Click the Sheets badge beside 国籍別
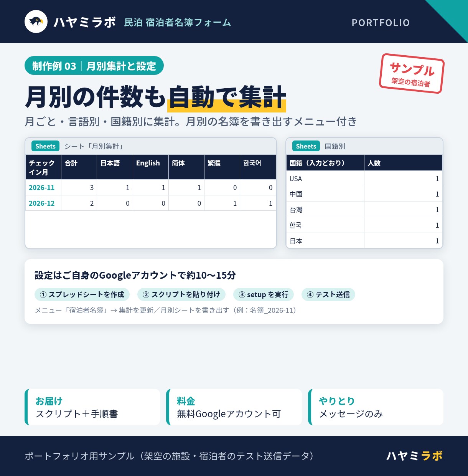This screenshot has height=476, width=468. coord(306,146)
